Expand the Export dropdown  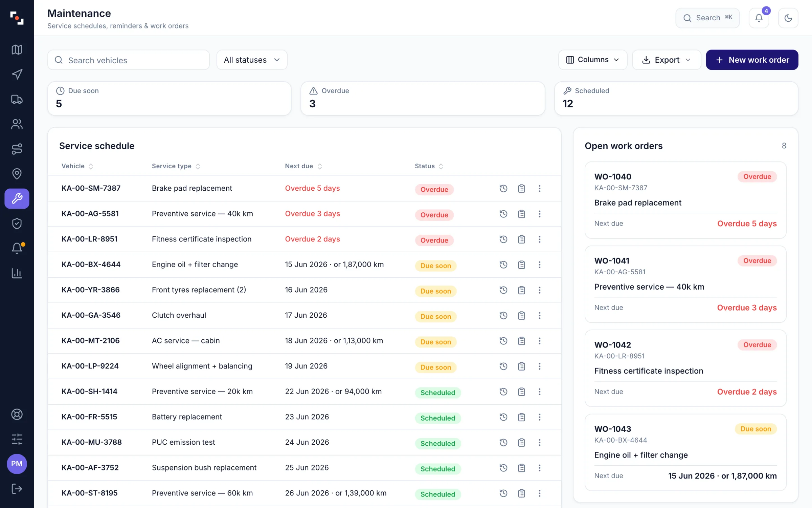click(x=667, y=60)
